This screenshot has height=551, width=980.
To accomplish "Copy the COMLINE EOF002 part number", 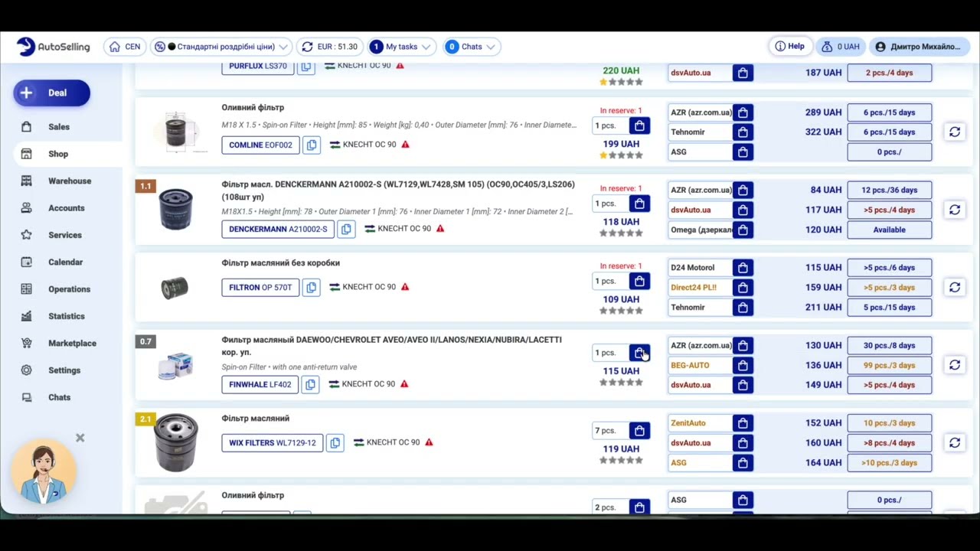I will point(311,145).
